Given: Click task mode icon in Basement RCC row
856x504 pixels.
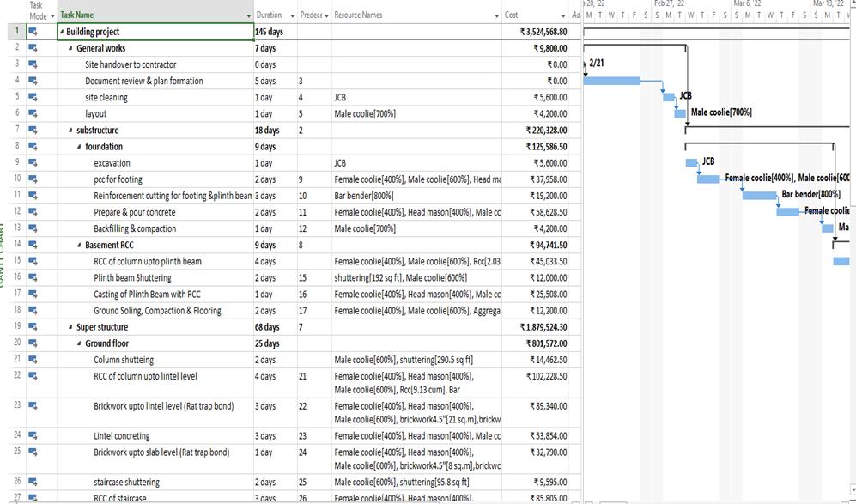Looking at the screenshot, I should coord(33,245).
